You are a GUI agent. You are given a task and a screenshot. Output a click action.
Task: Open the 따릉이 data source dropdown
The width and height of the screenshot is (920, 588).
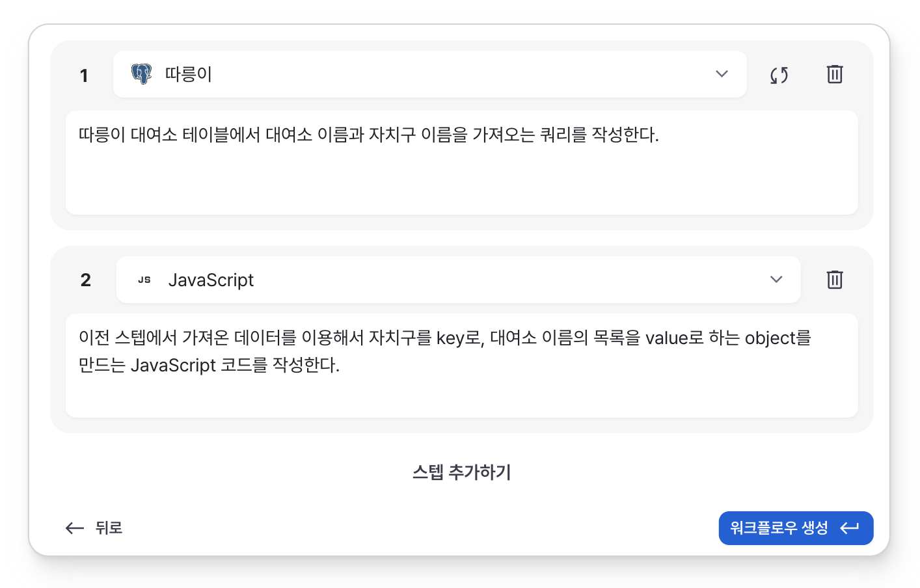tap(429, 74)
